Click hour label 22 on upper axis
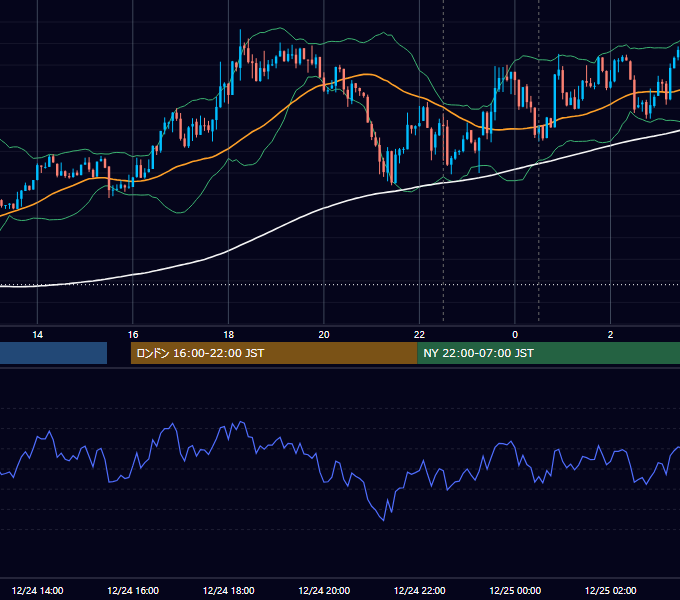This screenshot has width=680, height=600. point(419,334)
